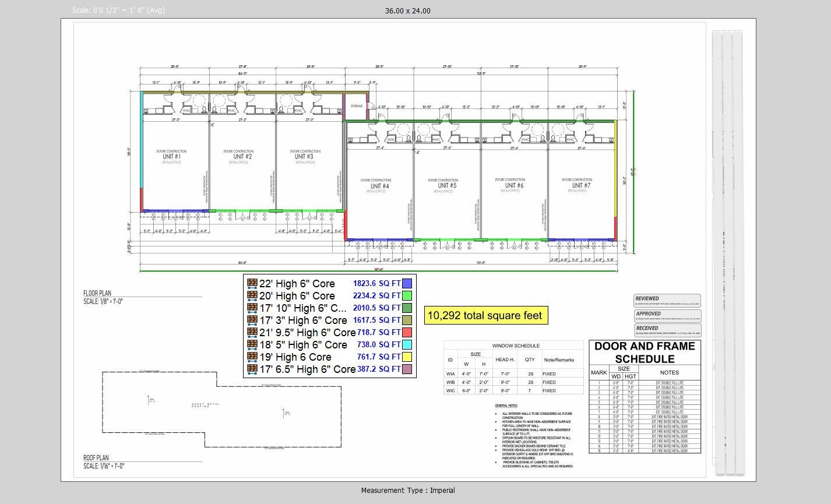Click the brick icon beside 21' 9.5" High 6" Core
Image resolution: width=831 pixels, height=504 pixels.
[x=252, y=332]
